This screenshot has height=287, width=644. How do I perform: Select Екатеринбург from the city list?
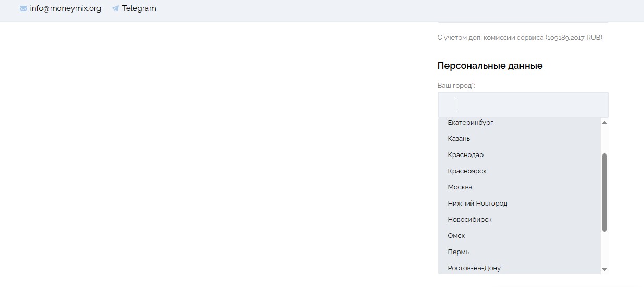[470, 123]
